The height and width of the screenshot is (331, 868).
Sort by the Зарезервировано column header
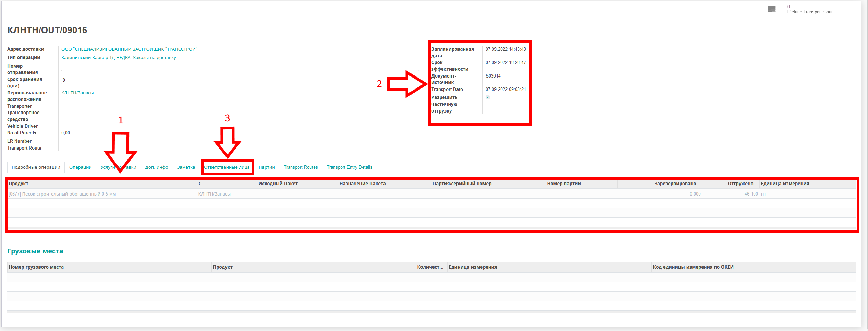[675, 184]
